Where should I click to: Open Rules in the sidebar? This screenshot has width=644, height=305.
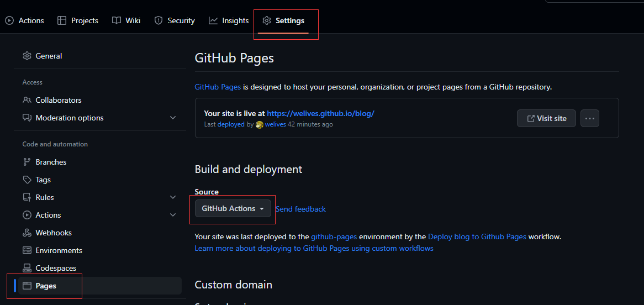click(x=100, y=197)
